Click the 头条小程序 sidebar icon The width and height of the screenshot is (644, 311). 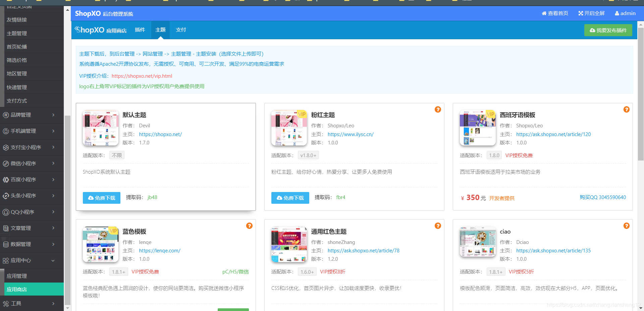(6, 196)
